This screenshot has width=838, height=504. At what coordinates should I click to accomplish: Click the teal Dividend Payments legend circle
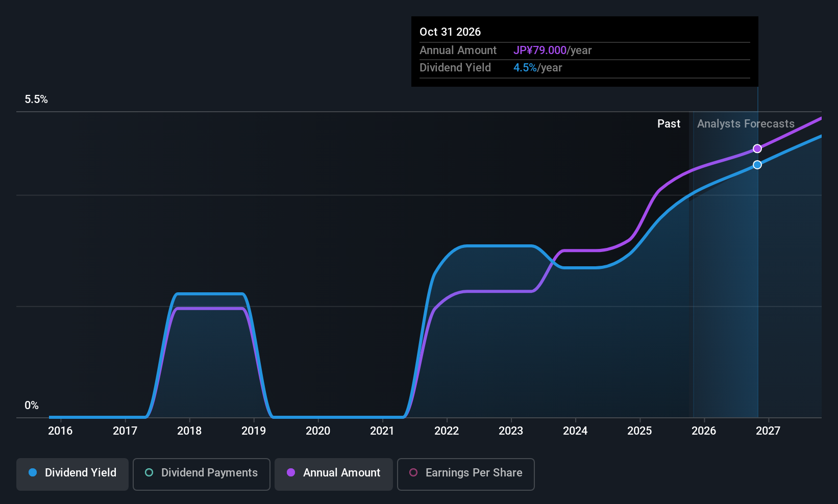(x=149, y=472)
